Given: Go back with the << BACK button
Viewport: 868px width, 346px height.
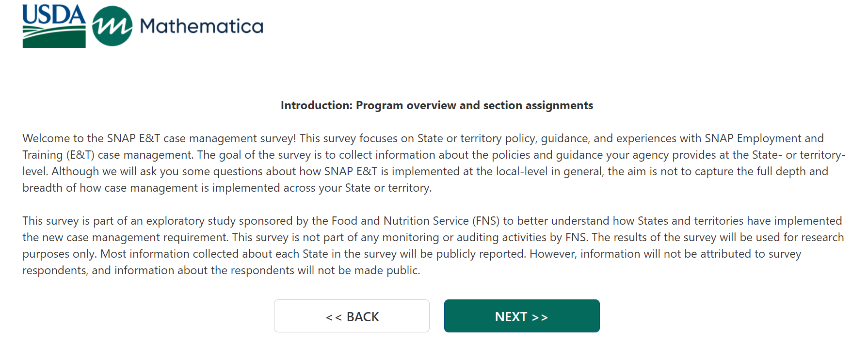Looking at the screenshot, I should (x=352, y=316).
